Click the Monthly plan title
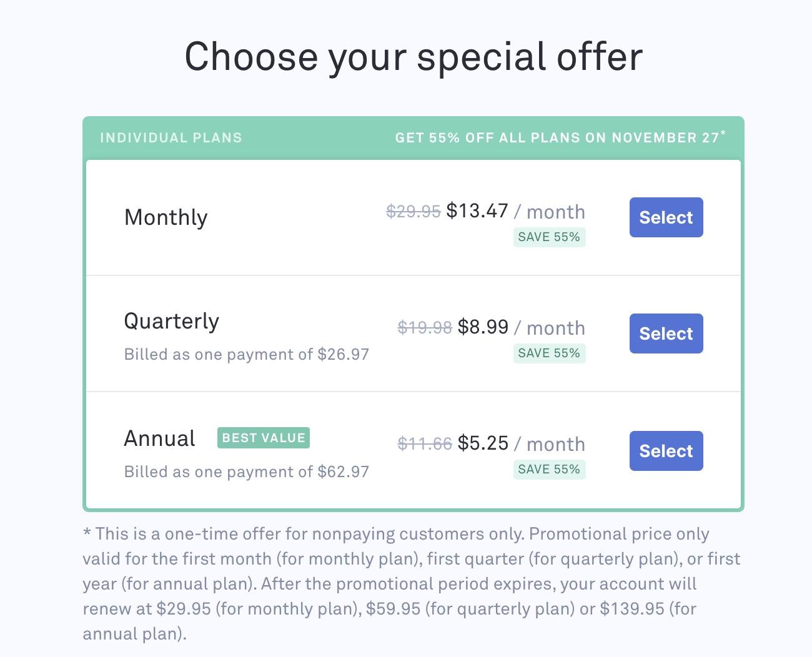The height and width of the screenshot is (657, 812). click(x=166, y=217)
